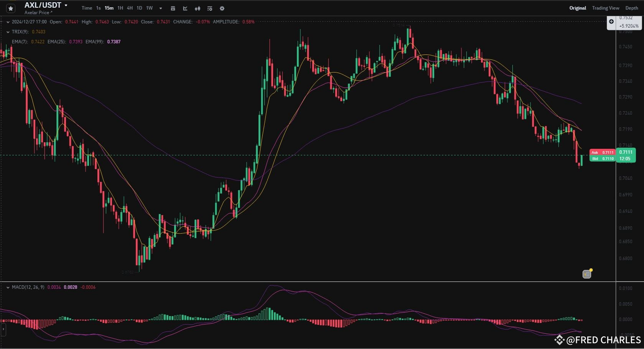Click the MACD histogram value -0.0006
Viewport: 644px width, 349px height.
[88, 287]
